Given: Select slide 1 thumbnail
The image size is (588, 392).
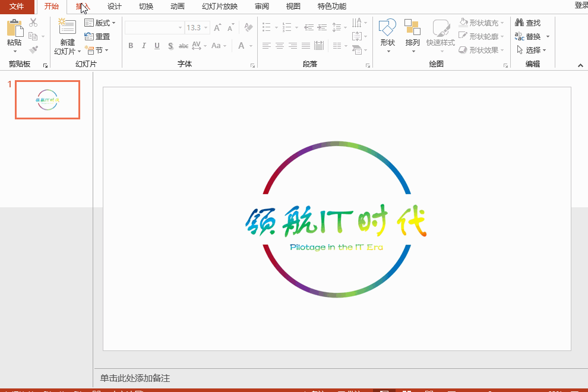Looking at the screenshot, I should [48, 100].
